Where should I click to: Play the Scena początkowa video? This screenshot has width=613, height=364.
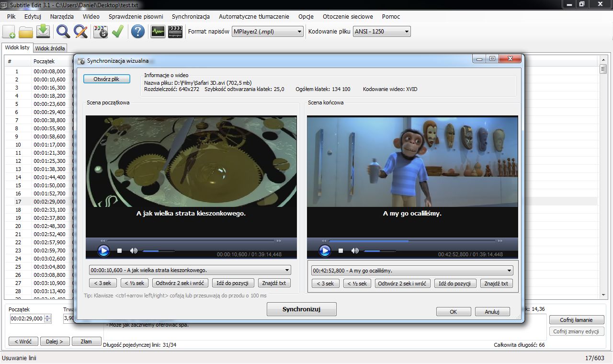pyautogui.click(x=103, y=250)
